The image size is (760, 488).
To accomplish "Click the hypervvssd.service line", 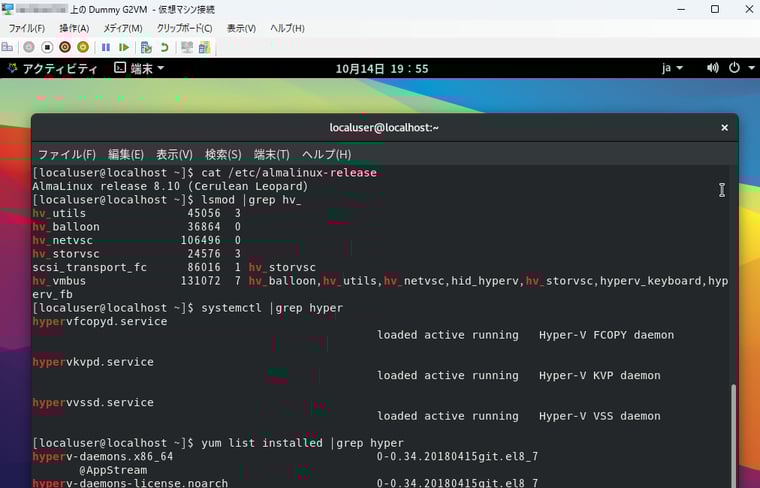I will click(x=93, y=403).
